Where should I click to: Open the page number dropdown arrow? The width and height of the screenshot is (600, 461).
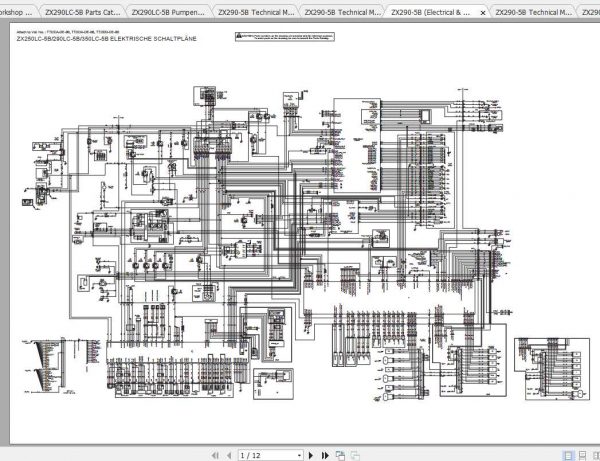pos(299,455)
